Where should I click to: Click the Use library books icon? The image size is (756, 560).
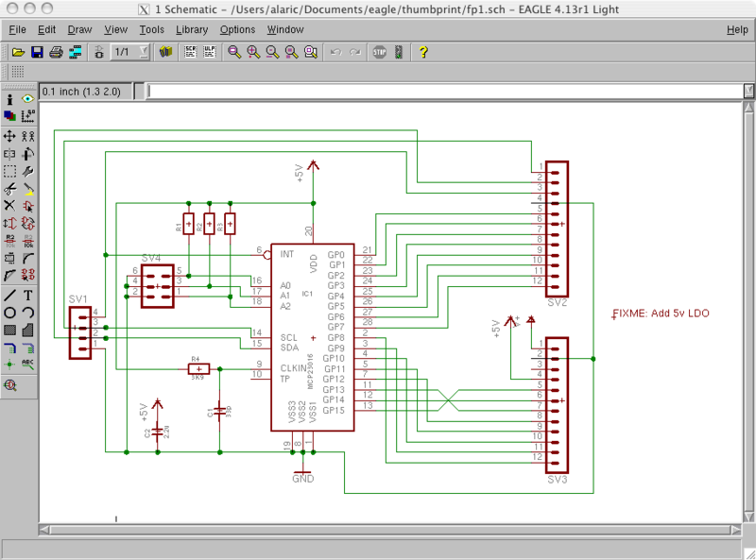165,52
